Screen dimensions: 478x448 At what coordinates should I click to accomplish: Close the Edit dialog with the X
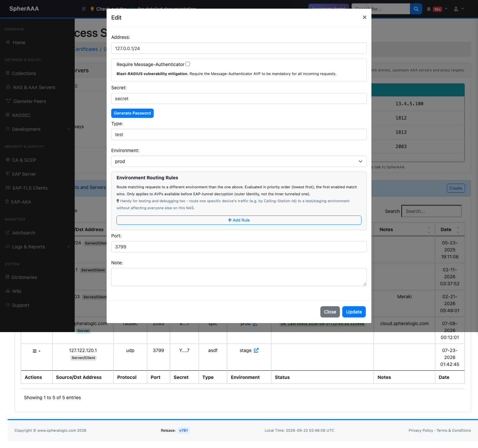pos(364,17)
